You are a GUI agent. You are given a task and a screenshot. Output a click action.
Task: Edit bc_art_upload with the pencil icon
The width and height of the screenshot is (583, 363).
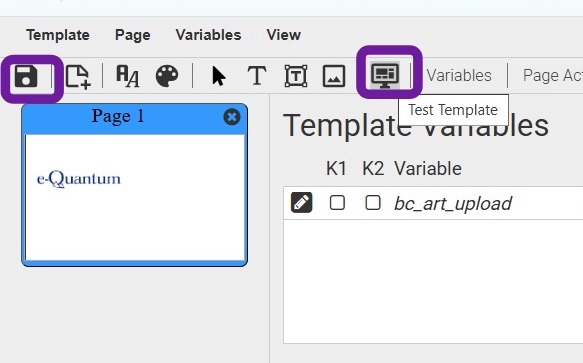point(302,203)
